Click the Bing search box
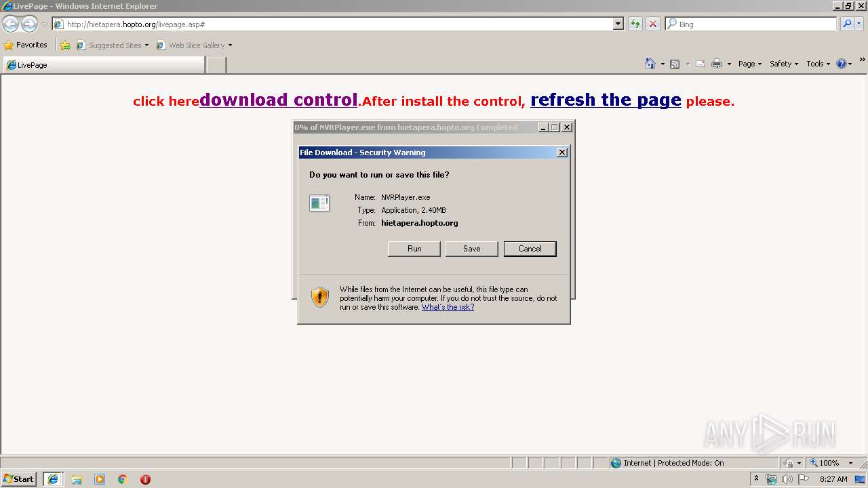Viewport: 868px width, 488px height. [x=751, y=24]
